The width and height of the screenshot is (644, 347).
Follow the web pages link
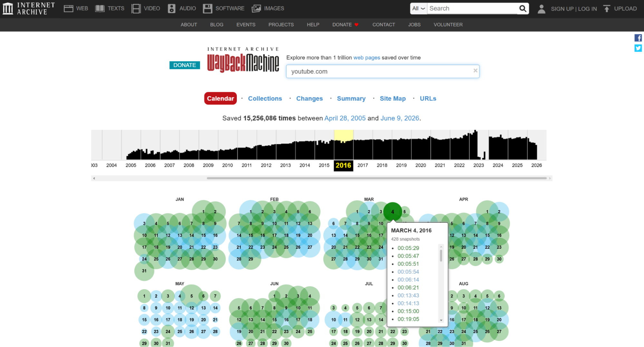pos(367,58)
